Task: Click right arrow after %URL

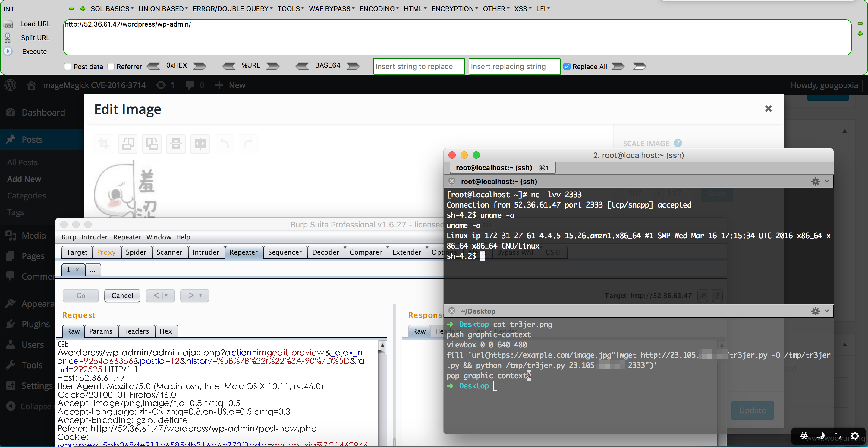Action: 273,66
